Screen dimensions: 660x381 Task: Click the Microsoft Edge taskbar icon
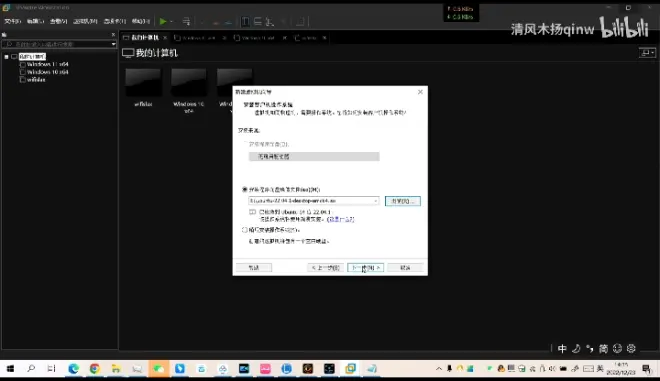point(74,369)
